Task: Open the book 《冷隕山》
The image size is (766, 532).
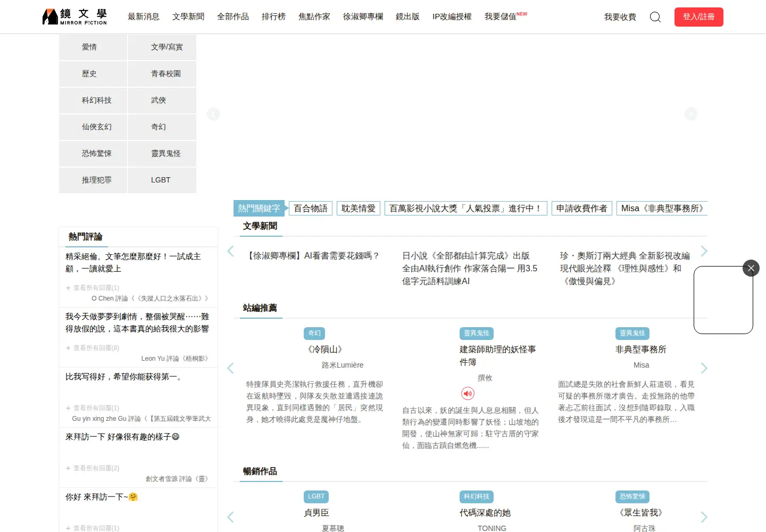Action: pyautogui.click(x=325, y=350)
